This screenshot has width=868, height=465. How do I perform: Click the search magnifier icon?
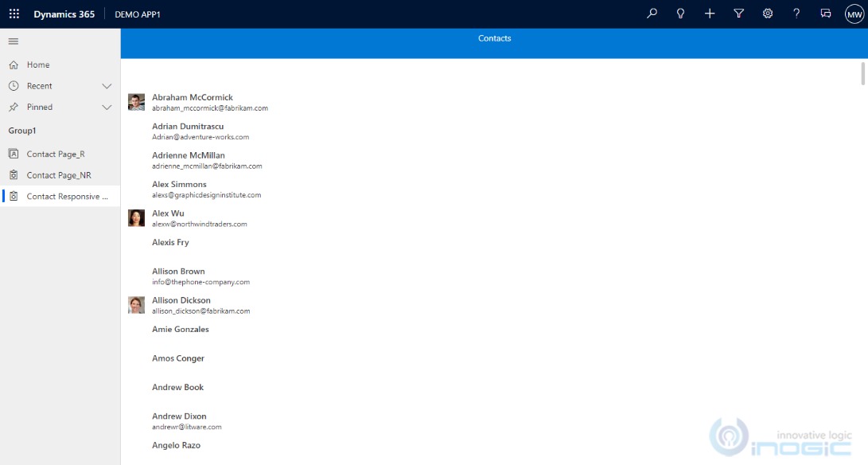point(652,14)
